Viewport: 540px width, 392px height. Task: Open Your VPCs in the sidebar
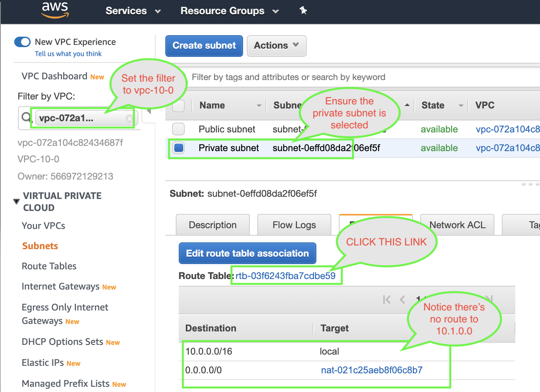pos(43,226)
